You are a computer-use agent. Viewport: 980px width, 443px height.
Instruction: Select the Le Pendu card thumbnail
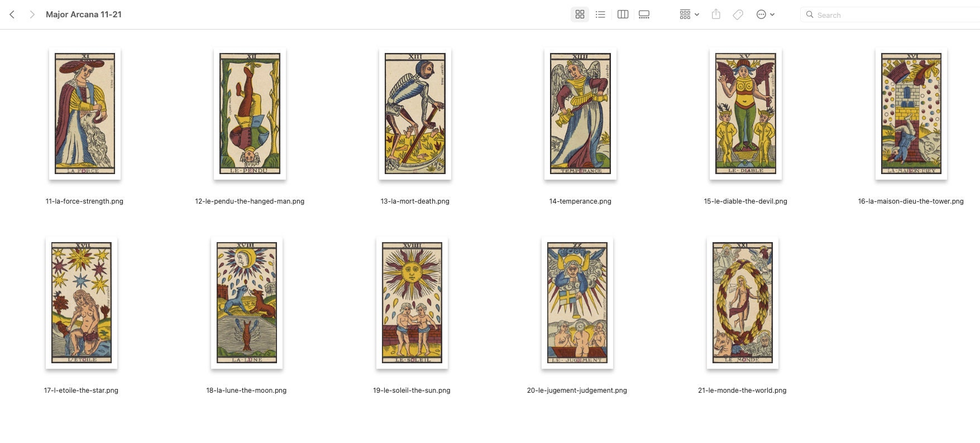tap(250, 114)
